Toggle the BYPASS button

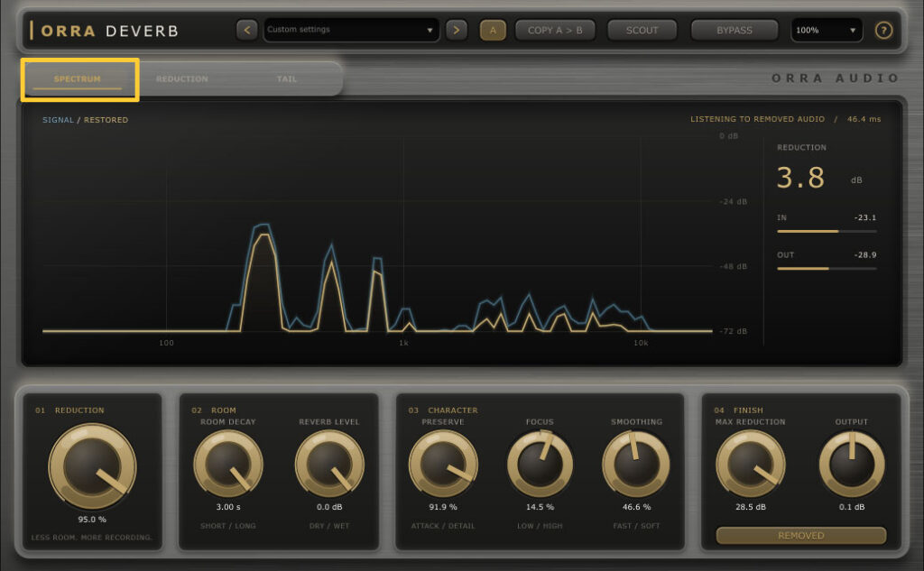[x=735, y=30]
